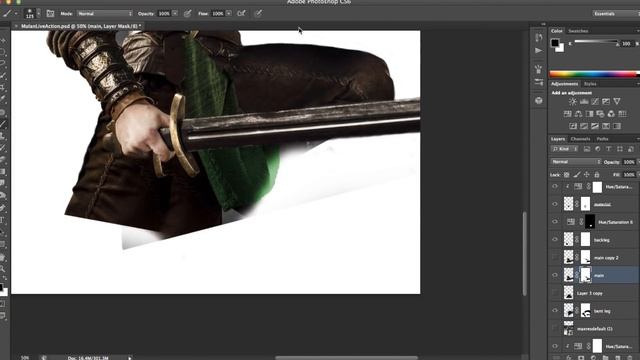
Task: Open the Essentials workspace dropdown
Action: (x=616, y=13)
